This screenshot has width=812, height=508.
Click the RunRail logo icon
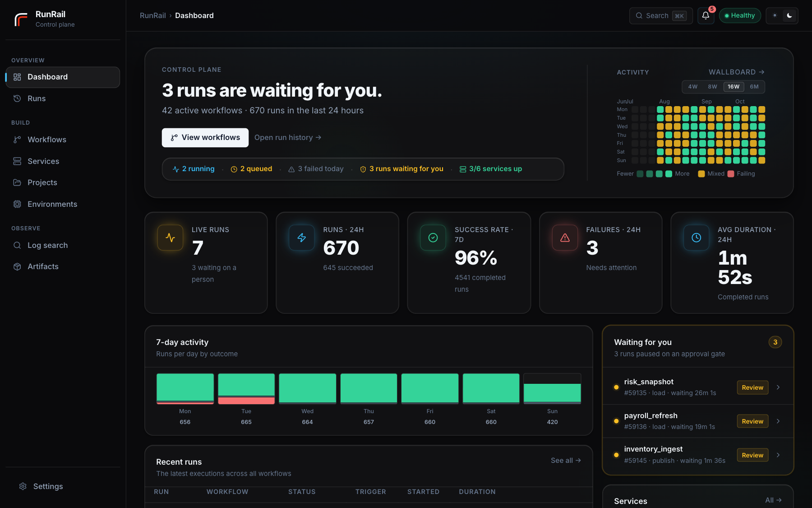[x=21, y=19]
